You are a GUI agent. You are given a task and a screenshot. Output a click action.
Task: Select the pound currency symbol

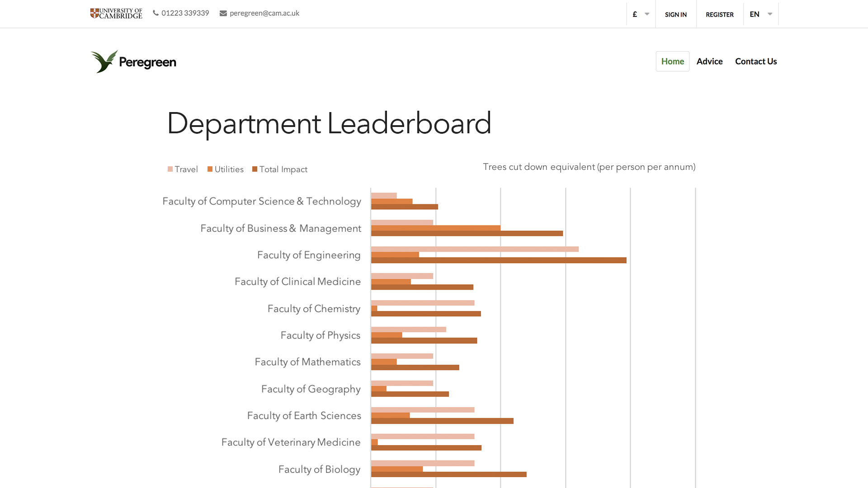[x=635, y=14]
